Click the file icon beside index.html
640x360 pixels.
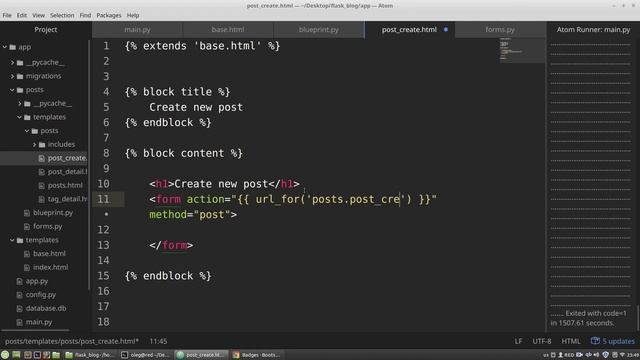(27, 267)
